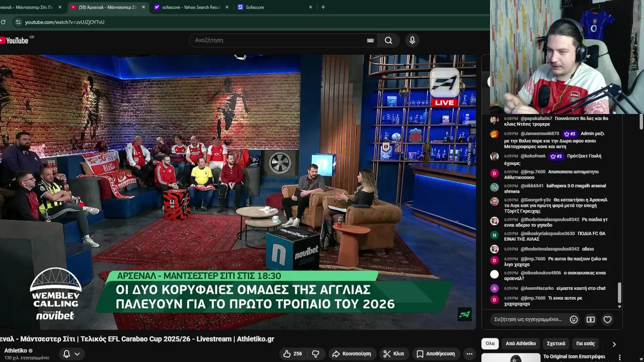Open @nikk6541 chat username

(x=532, y=186)
